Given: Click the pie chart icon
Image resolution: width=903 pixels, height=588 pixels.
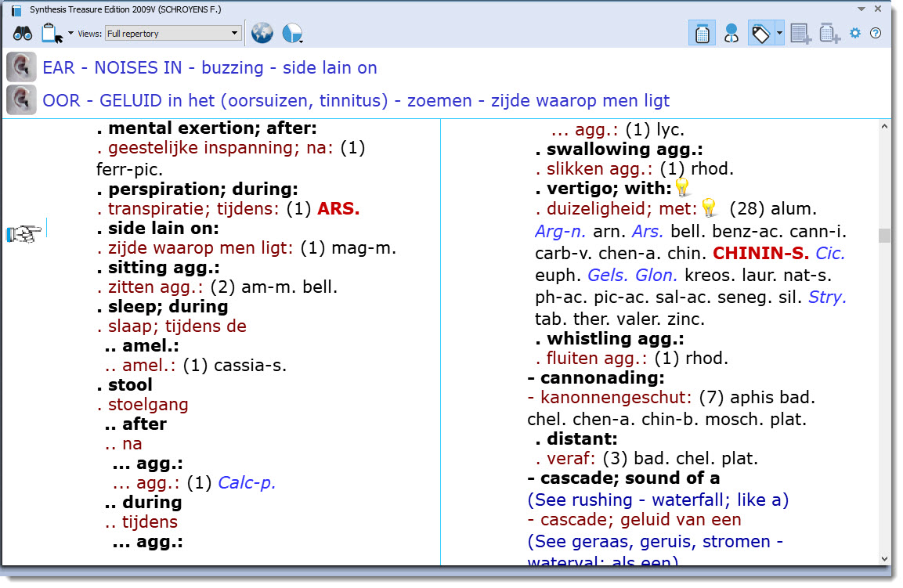Looking at the screenshot, I should click(291, 34).
